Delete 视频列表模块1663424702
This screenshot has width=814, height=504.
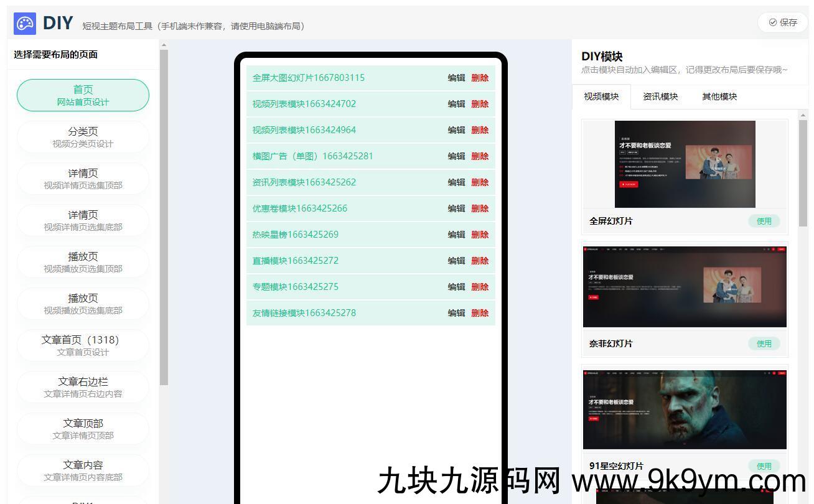480,104
